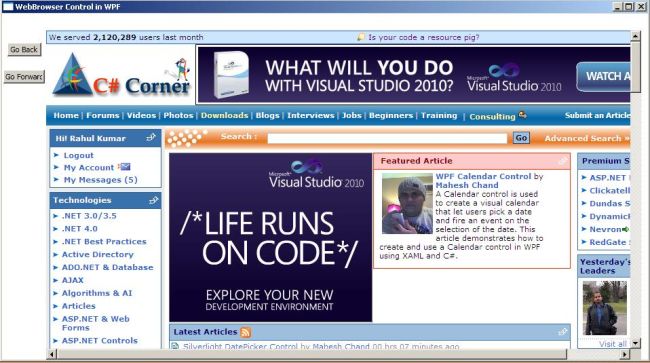Screen dimensions: 650x363
Task: Open the AJAX category
Action: pyautogui.click(x=73, y=280)
